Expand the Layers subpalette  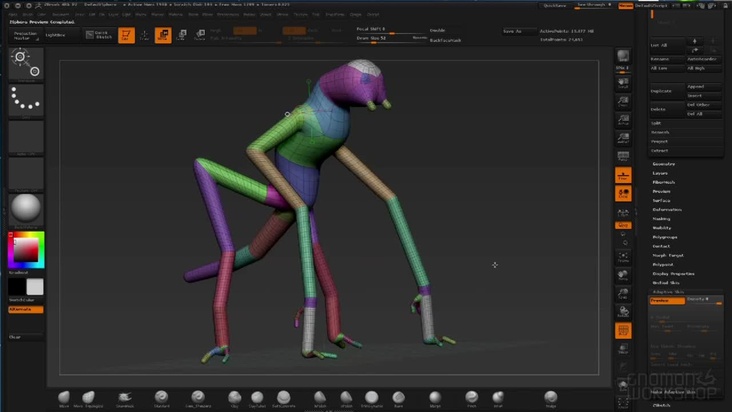point(660,173)
